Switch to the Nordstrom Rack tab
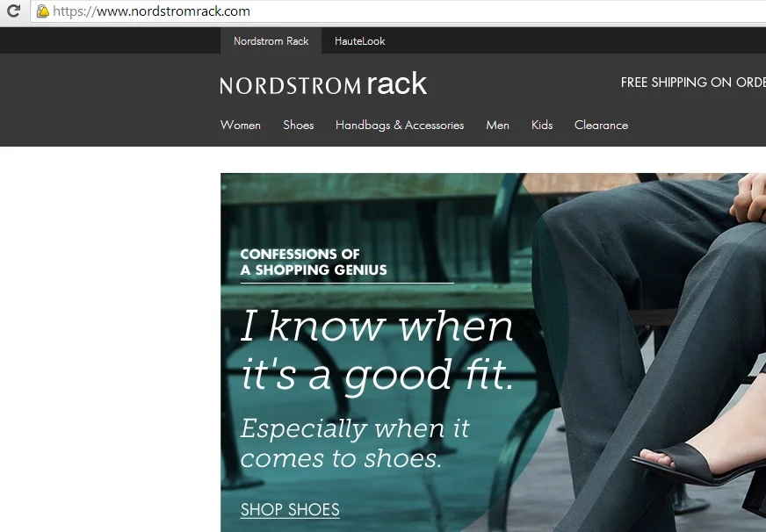This screenshot has width=766, height=532. 271,41
